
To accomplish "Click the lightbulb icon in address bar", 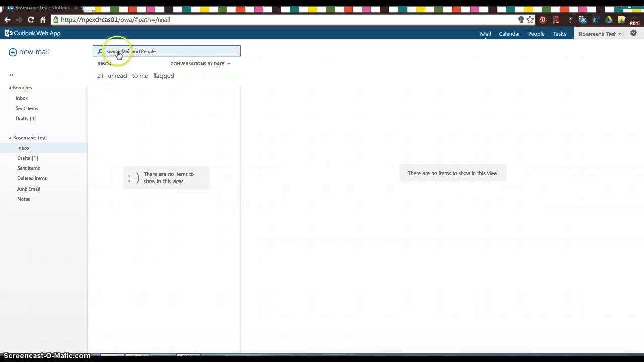I will pyautogui.click(x=521, y=20).
